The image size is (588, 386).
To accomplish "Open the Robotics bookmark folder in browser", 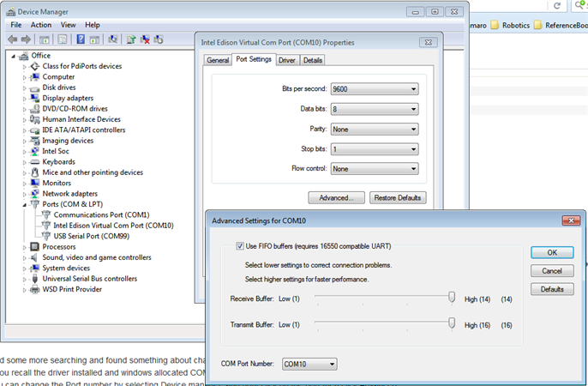I will click(511, 25).
